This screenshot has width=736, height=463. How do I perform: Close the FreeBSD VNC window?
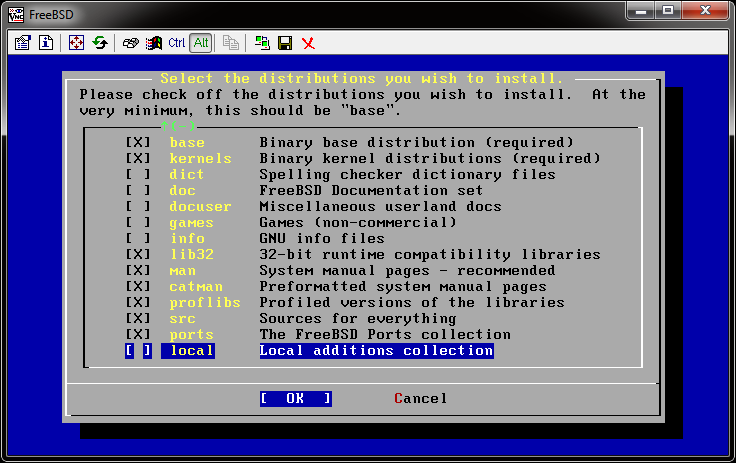coord(705,10)
